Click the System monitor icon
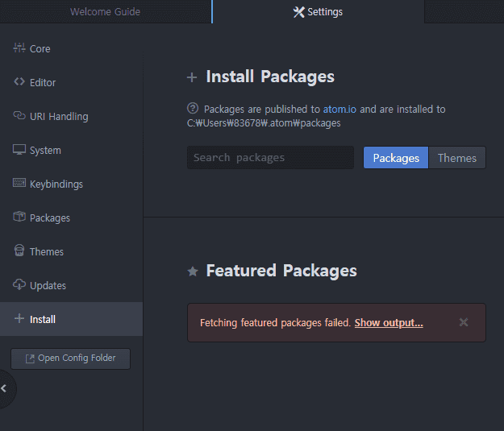The image size is (504, 431). click(19, 150)
